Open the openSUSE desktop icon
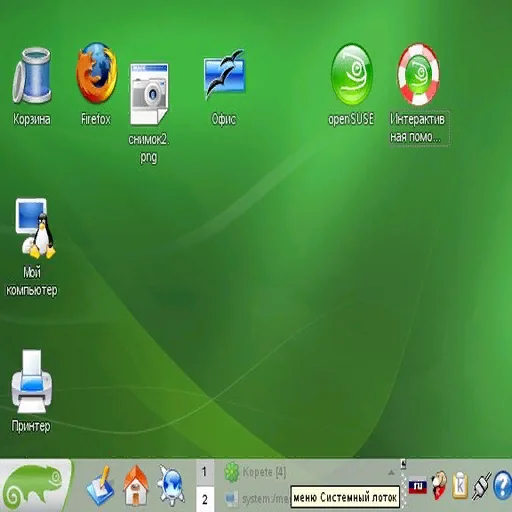This screenshot has width=512, height=512. pyautogui.click(x=351, y=74)
